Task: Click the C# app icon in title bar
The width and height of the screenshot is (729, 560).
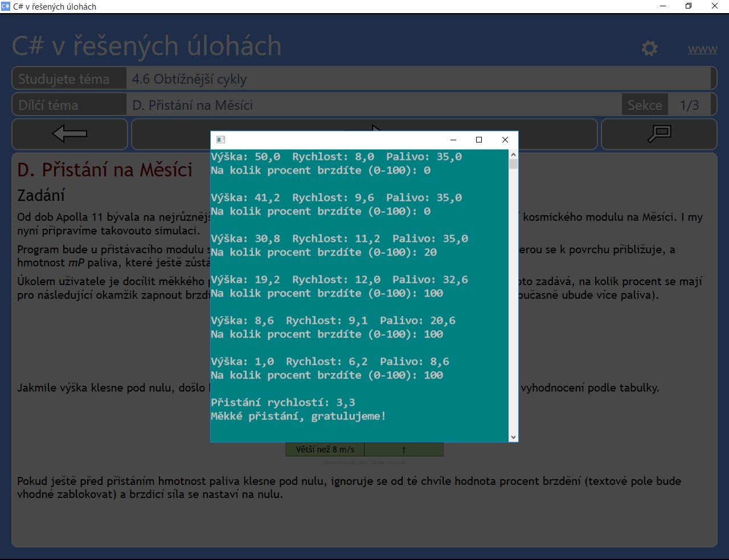Action: (x=6, y=6)
